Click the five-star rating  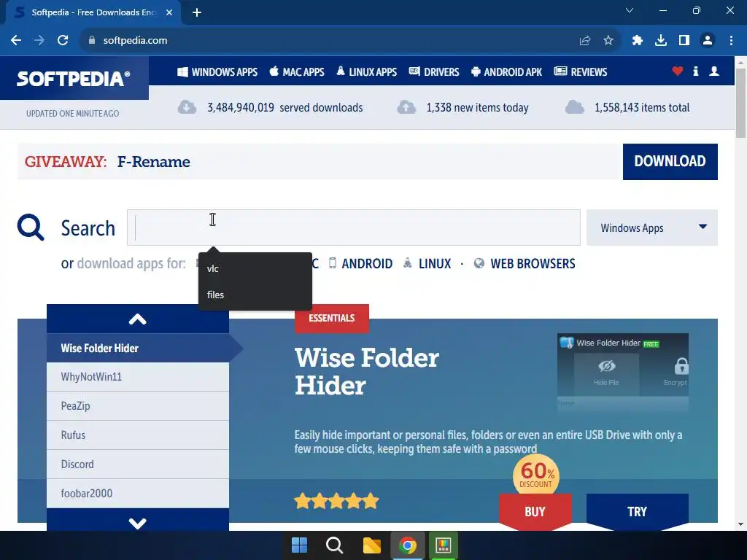(336, 502)
